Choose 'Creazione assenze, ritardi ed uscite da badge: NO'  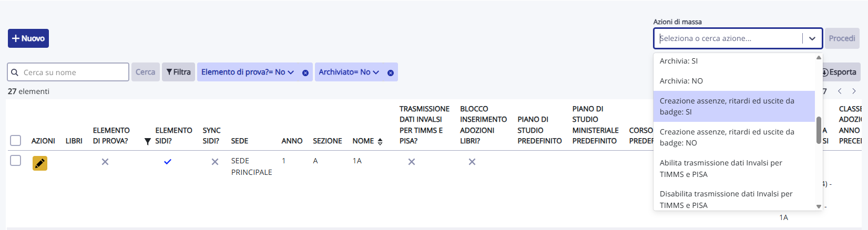pyautogui.click(x=727, y=137)
